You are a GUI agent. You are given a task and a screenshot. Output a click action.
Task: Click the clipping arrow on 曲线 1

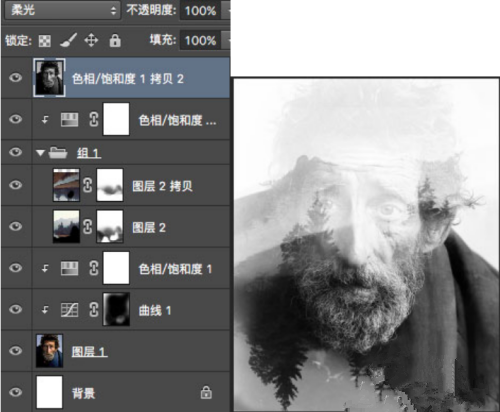click(45, 310)
